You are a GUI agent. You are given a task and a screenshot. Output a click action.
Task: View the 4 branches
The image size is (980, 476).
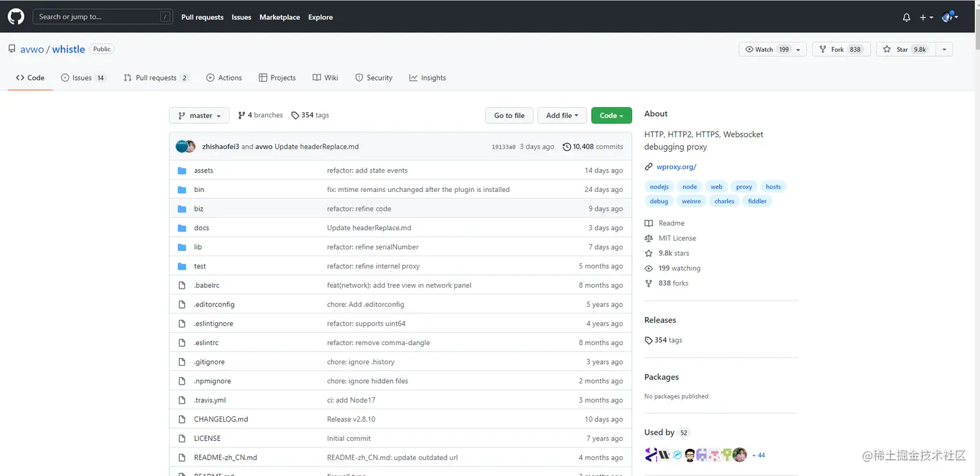coord(261,115)
